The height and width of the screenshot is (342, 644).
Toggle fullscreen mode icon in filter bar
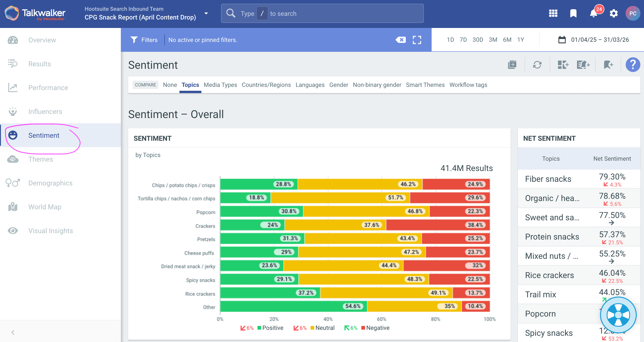pos(417,40)
